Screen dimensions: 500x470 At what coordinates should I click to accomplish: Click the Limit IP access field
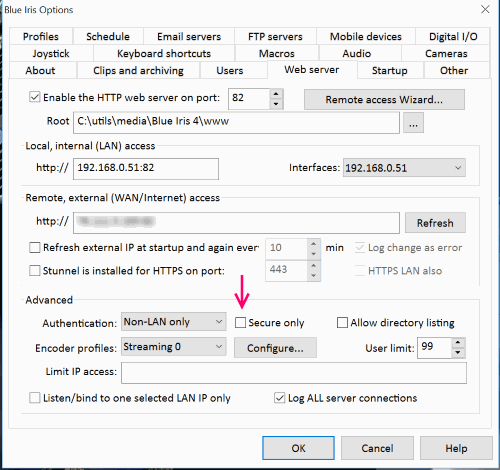pyautogui.click(x=294, y=373)
